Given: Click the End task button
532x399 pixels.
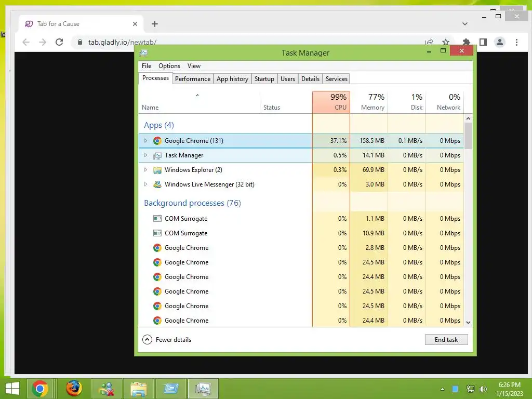Looking at the screenshot, I should (446, 340).
